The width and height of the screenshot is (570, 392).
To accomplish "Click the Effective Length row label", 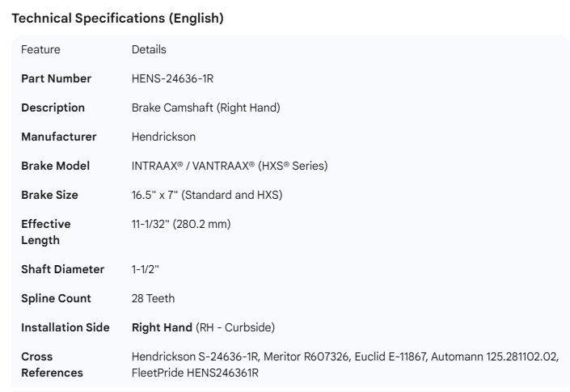I will [45, 232].
